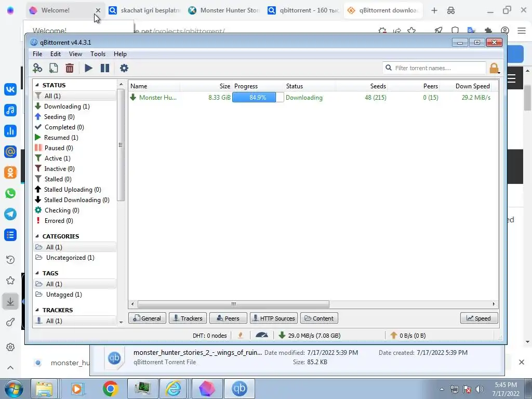Screen dimensions: 532x399
Task: Resume torrents with the blue play icon
Action: coord(88,68)
